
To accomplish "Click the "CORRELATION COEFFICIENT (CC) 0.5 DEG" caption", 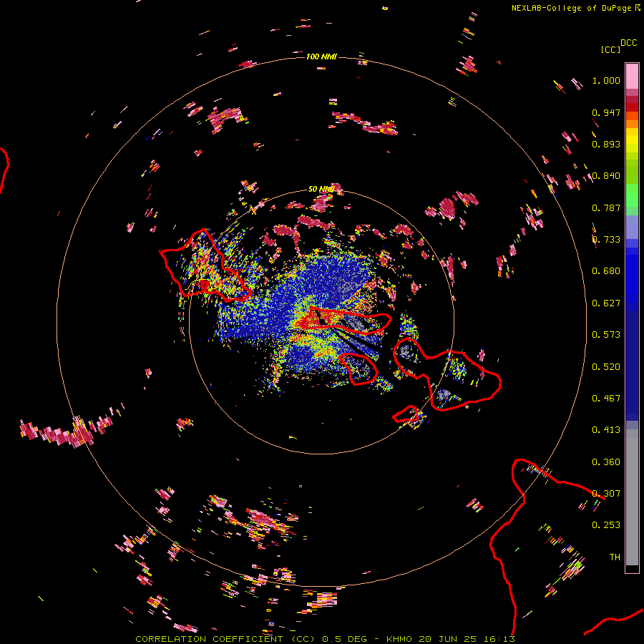I will 252,639.
